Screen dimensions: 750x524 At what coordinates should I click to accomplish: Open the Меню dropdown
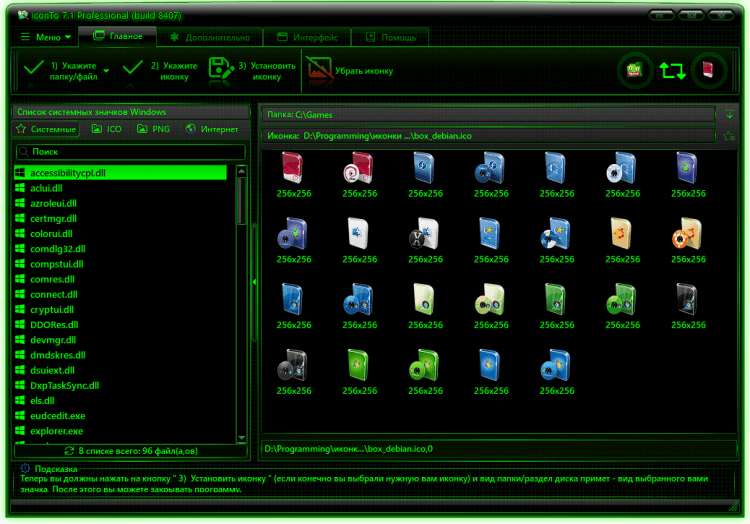pos(45,37)
